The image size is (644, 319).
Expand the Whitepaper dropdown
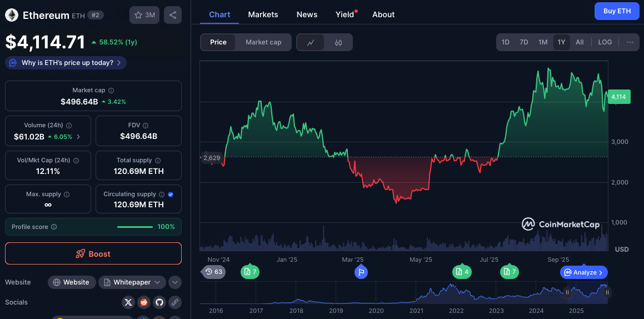coord(132,282)
